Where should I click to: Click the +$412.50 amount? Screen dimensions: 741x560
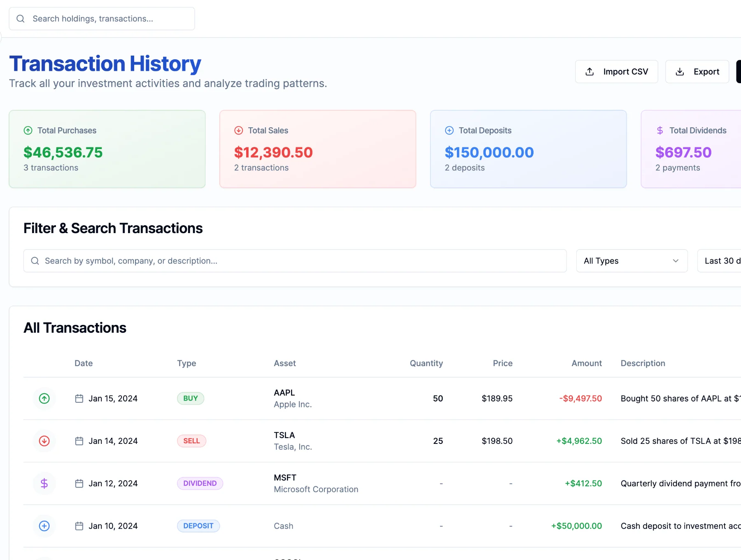coord(583,483)
